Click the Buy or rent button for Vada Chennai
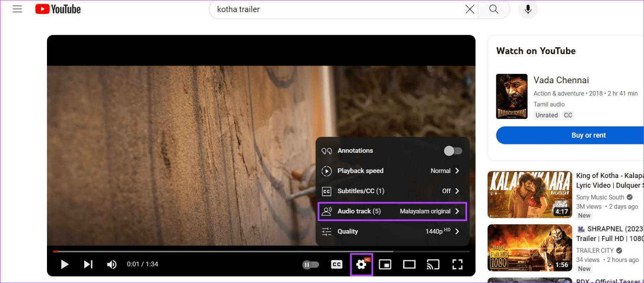 point(589,135)
